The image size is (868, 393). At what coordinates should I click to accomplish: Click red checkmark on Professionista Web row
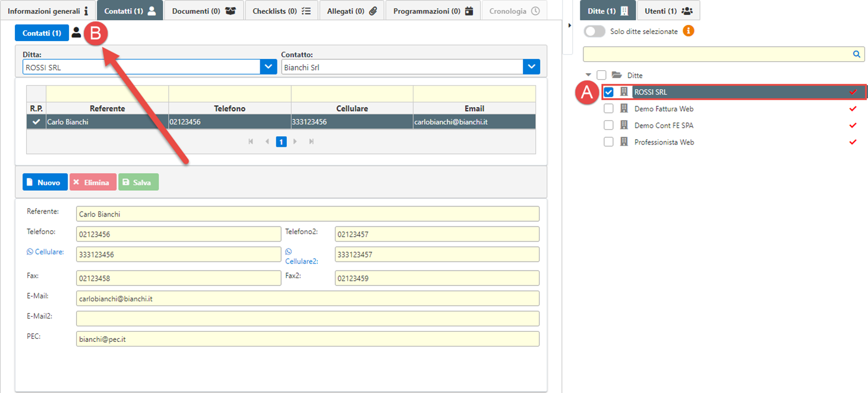853,142
